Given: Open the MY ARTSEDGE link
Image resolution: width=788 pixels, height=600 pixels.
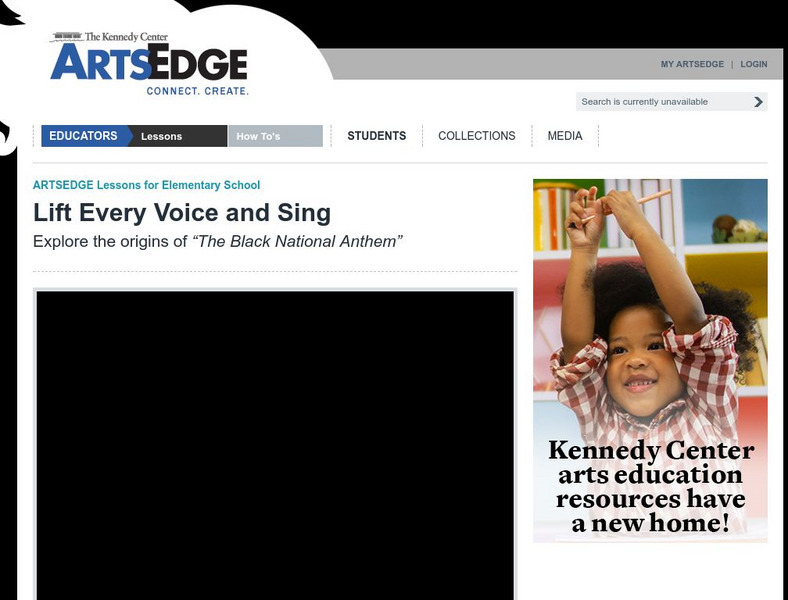Looking at the screenshot, I should tap(692, 64).
